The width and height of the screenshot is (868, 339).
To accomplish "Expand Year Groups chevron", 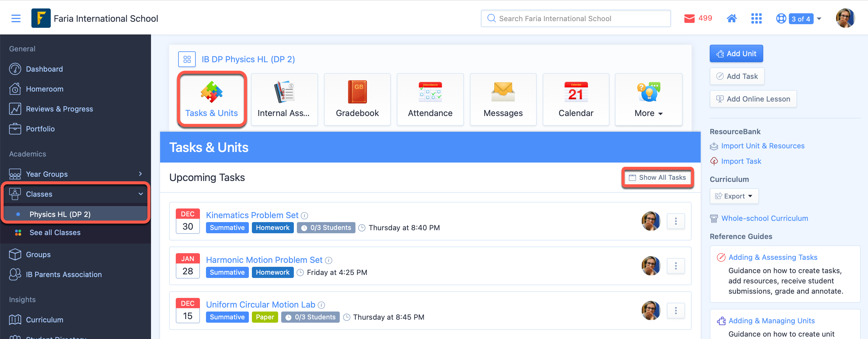I will pyautogui.click(x=140, y=174).
